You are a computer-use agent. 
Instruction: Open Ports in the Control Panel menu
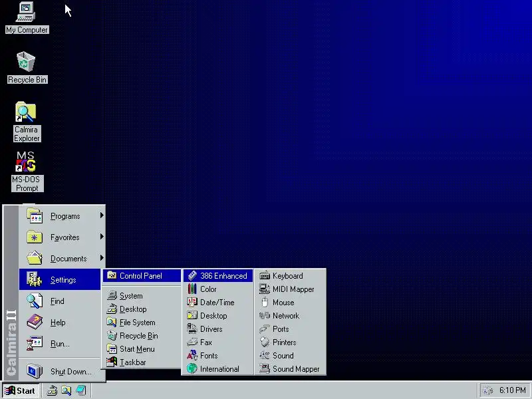(290, 329)
